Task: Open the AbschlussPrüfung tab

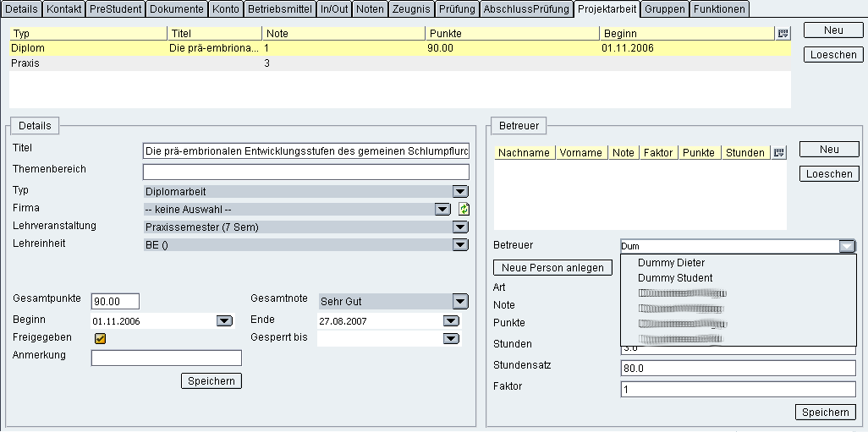Action: pyautogui.click(x=526, y=9)
